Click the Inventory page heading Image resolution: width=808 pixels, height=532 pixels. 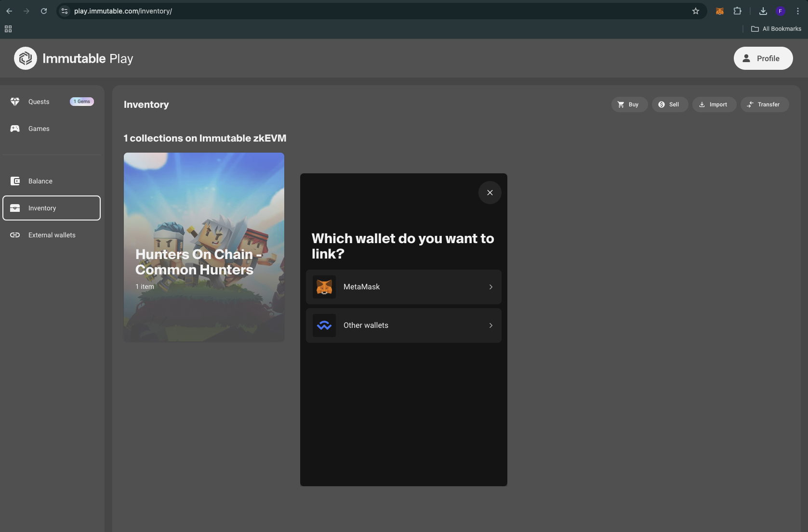(x=146, y=104)
